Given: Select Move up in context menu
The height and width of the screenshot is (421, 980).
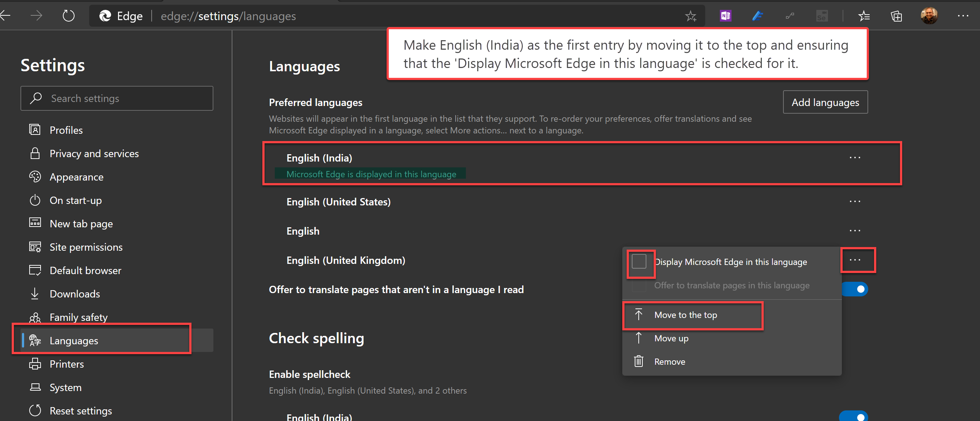Looking at the screenshot, I should tap(731, 338).
